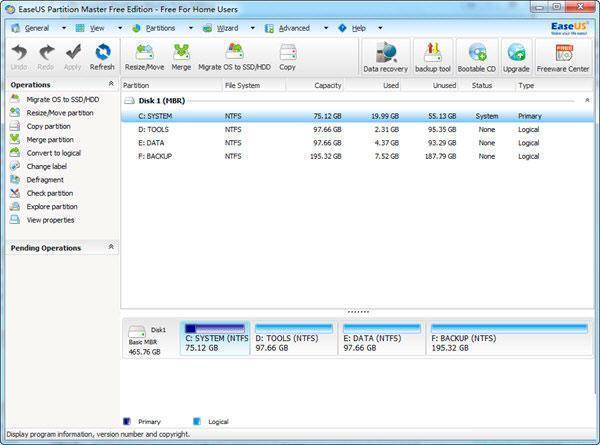This screenshot has width=600, height=445.
Task: Click Defragment in Operations list
Action: pyautogui.click(x=45, y=180)
